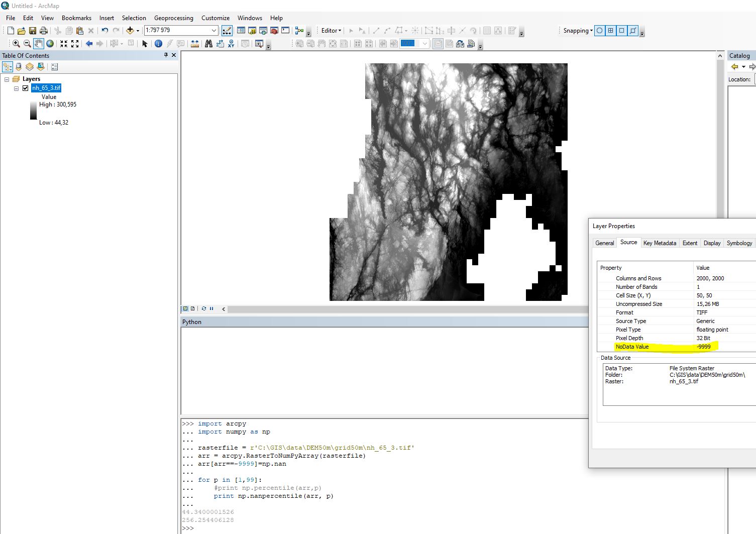
Task: Open the Bookmarks menu
Action: (x=76, y=18)
